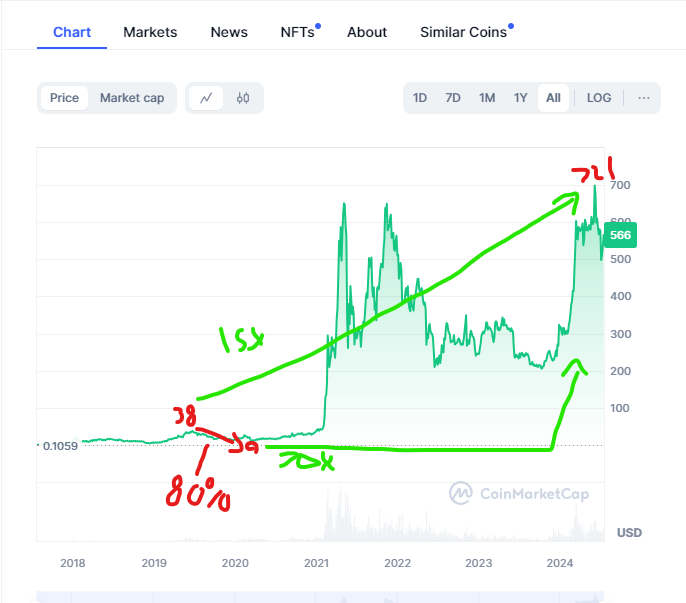
Task: Set time range to 7D
Action: 453,98
